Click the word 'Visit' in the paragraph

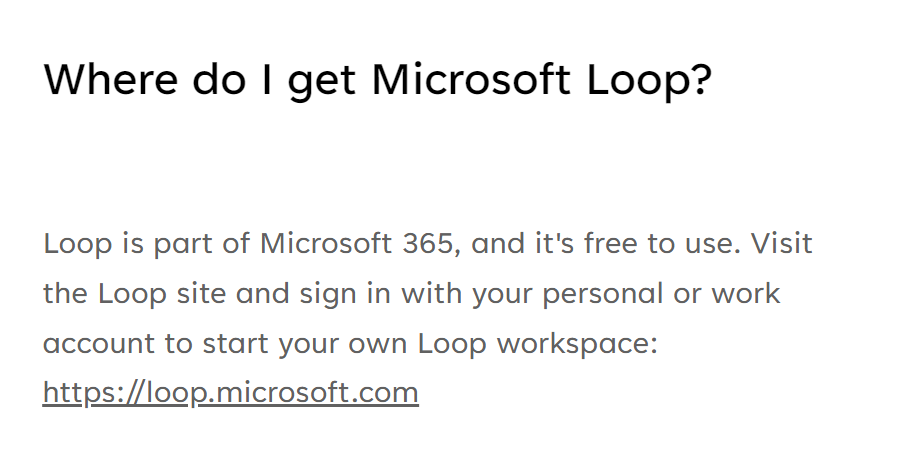coord(782,243)
